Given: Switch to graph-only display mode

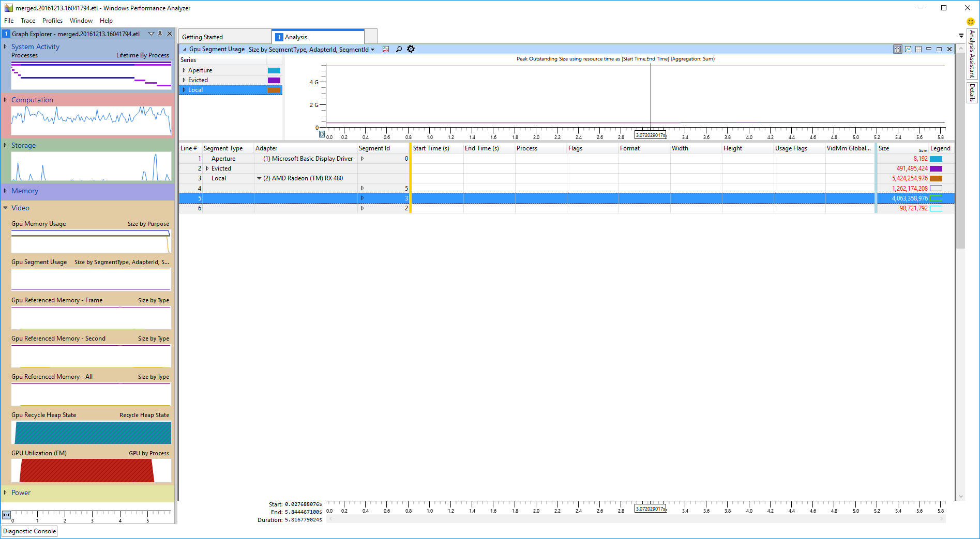Looking at the screenshot, I should click(x=908, y=49).
